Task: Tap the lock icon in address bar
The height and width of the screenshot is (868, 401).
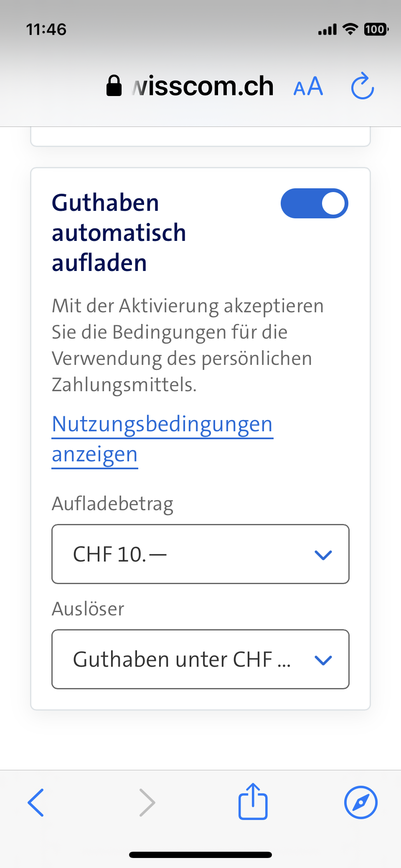Action: click(x=114, y=86)
